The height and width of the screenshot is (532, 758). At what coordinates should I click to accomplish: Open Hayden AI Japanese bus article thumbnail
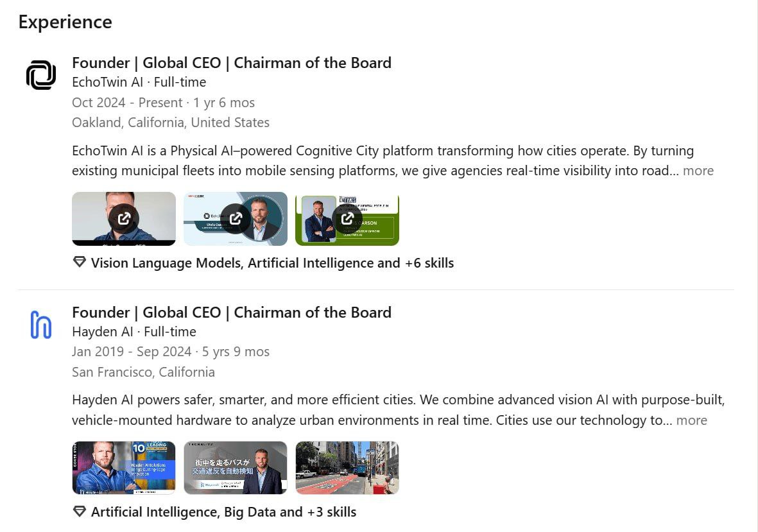[236, 468]
